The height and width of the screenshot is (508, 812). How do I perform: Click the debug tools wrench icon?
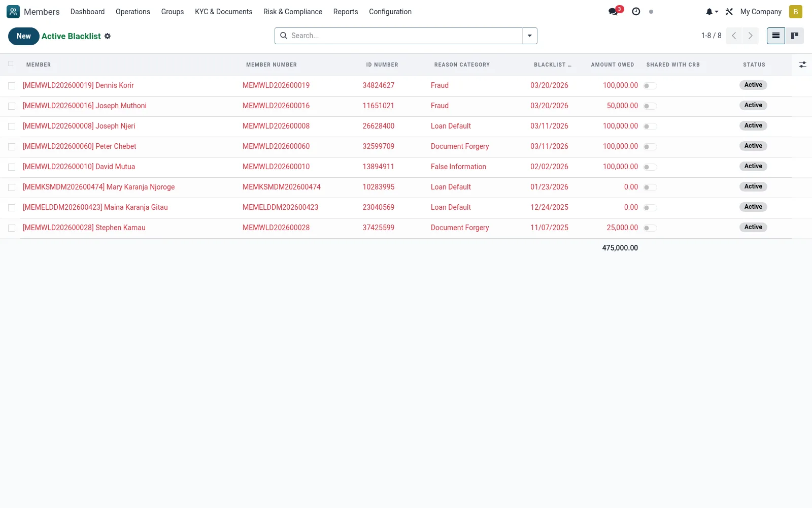pyautogui.click(x=729, y=12)
